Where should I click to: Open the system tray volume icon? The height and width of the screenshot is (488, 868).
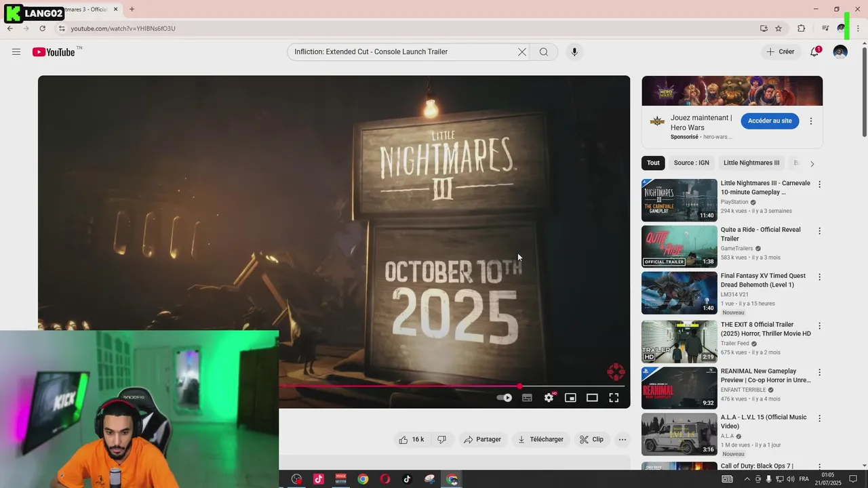(790, 479)
